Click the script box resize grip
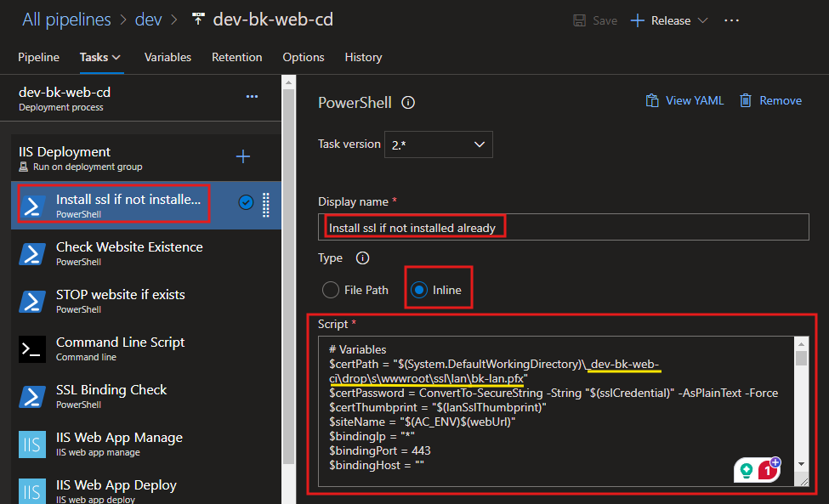Image resolution: width=829 pixels, height=504 pixels. tap(803, 481)
